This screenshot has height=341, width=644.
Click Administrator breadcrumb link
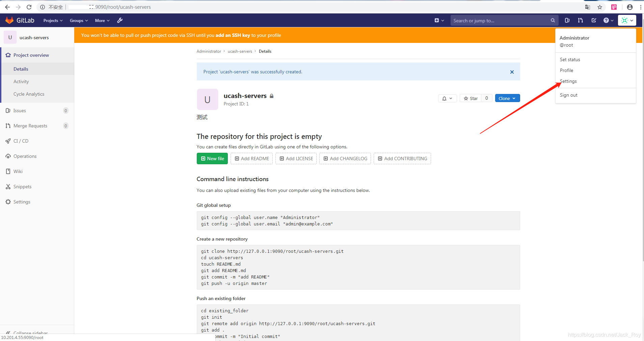pos(209,51)
